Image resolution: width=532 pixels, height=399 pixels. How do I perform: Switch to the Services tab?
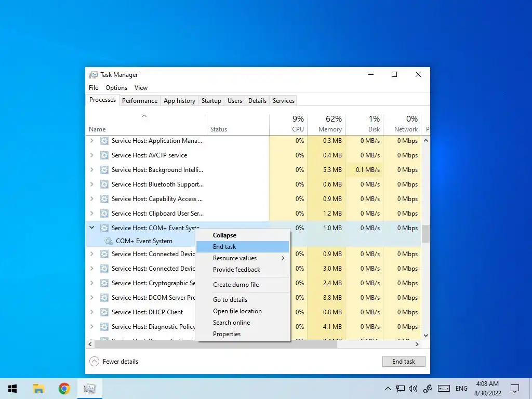pos(284,101)
